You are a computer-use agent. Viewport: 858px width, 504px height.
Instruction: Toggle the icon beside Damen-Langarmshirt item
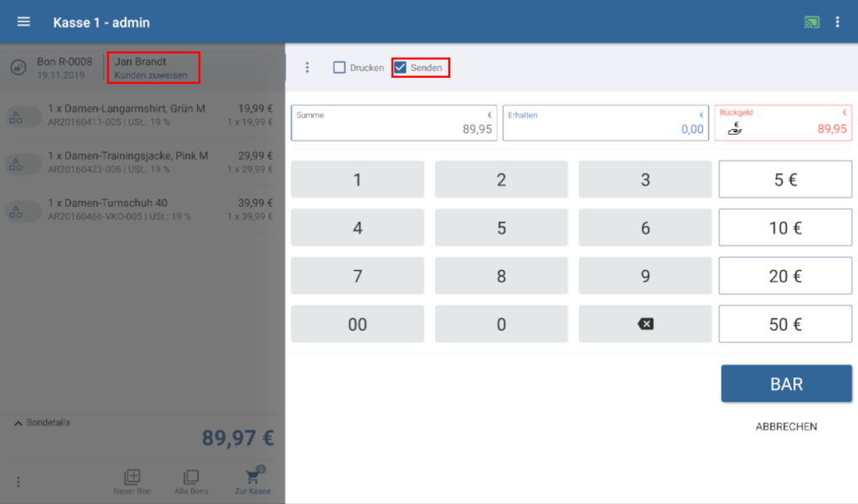coord(23,117)
